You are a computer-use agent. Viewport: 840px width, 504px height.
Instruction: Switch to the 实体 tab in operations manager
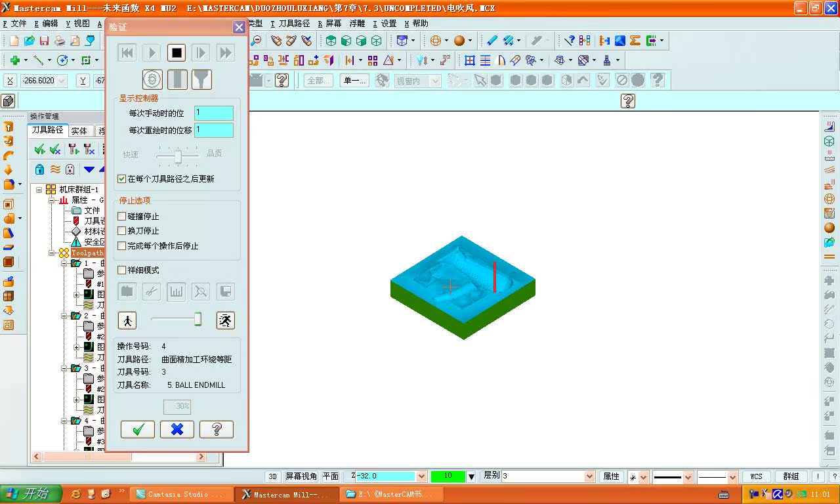pos(79,131)
